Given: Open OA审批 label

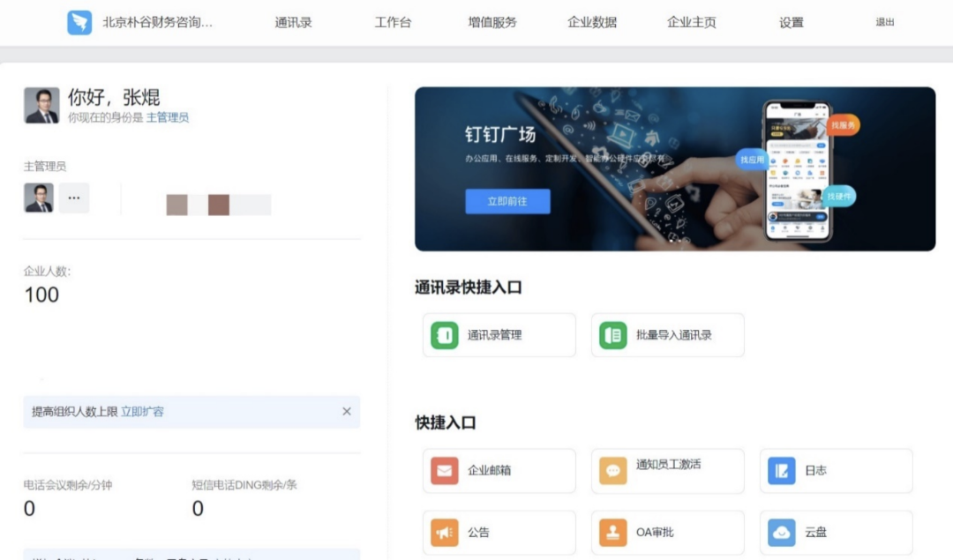Looking at the screenshot, I should tap(655, 533).
